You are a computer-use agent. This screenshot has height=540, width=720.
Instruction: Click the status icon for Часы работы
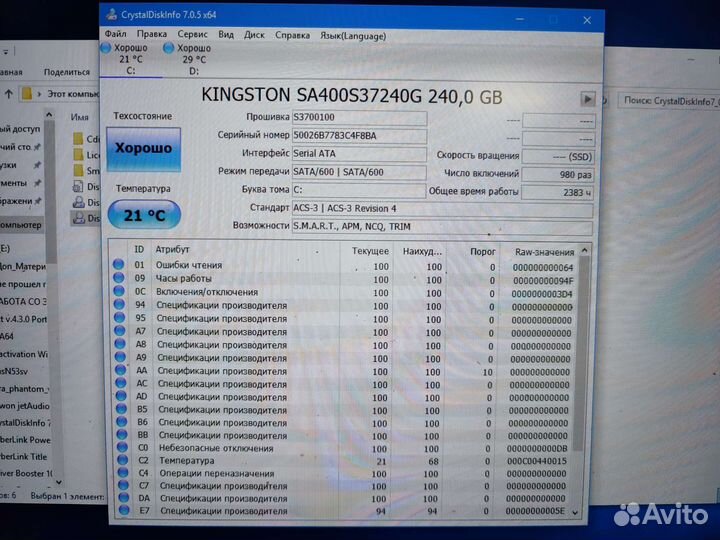(119, 277)
